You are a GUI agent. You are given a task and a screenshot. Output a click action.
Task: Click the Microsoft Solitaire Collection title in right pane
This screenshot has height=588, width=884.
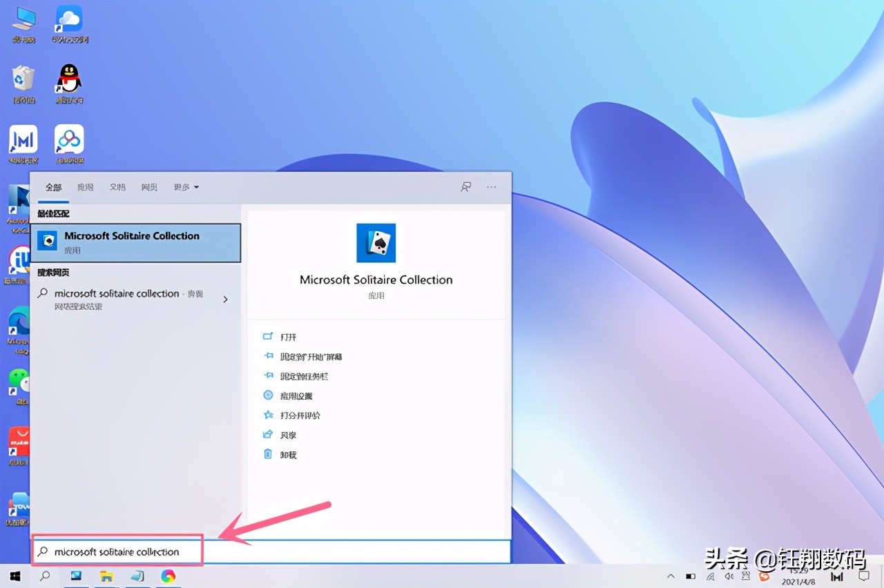(x=376, y=280)
